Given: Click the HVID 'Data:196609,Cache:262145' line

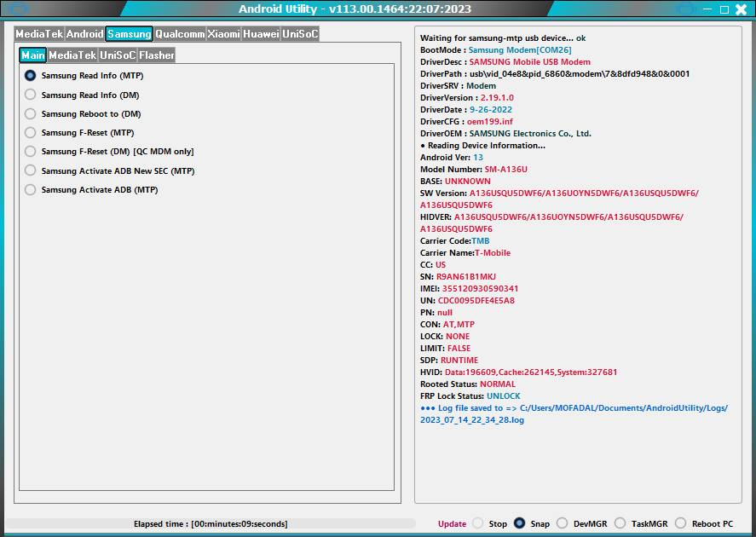Looking at the screenshot, I should point(518,372).
